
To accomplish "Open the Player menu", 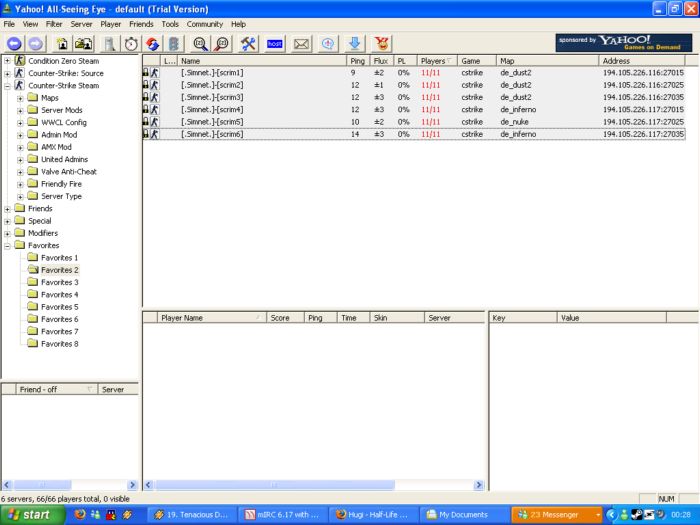I will point(111,24).
